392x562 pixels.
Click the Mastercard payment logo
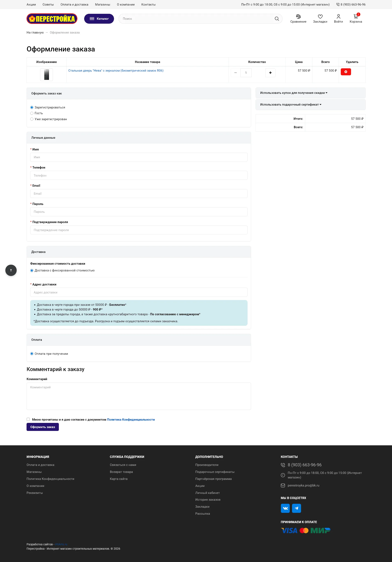click(x=304, y=531)
